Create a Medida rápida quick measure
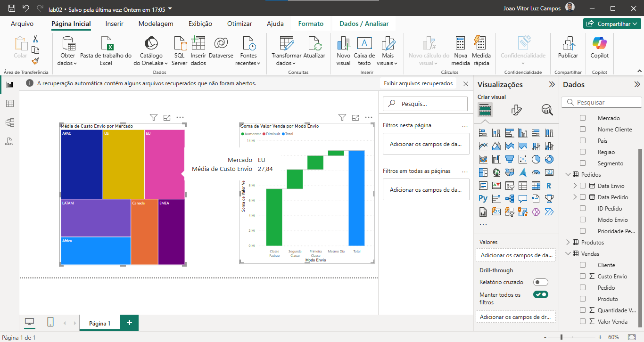 (x=481, y=51)
